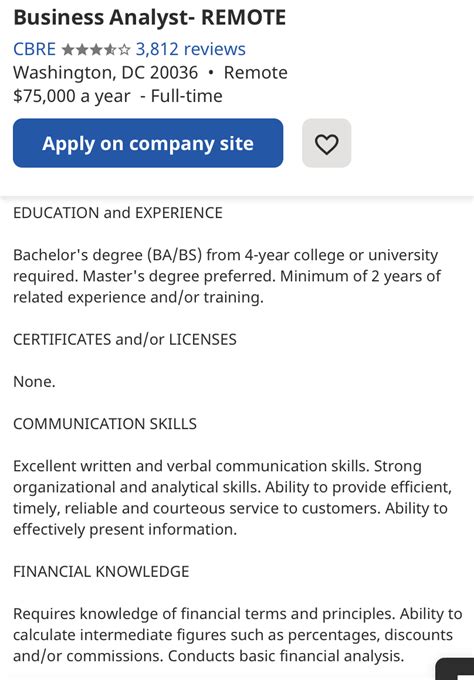Click the Remote label beside the location

tap(255, 72)
